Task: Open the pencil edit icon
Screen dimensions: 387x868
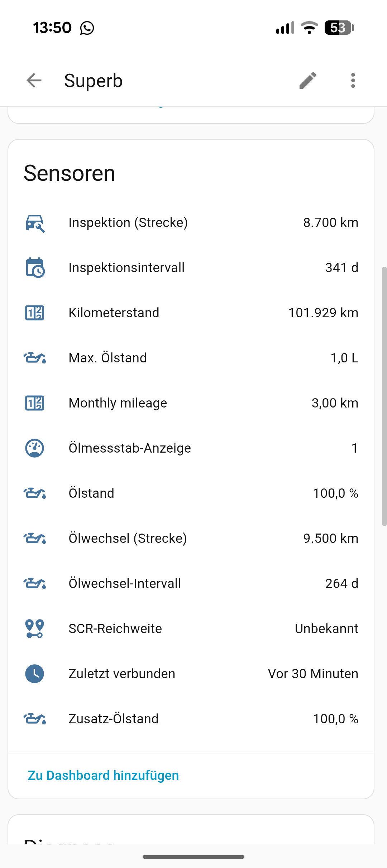Action: (x=308, y=81)
